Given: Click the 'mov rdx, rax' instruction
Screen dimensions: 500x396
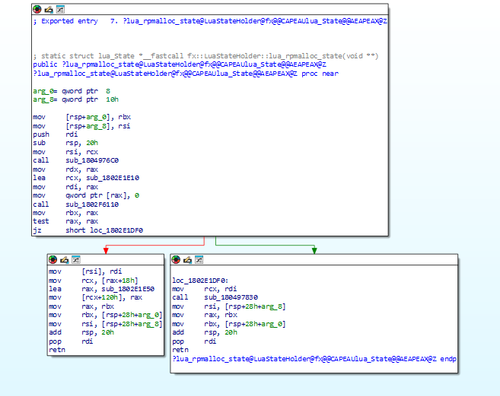Looking at the screenshot, I should (x=65, y=169).
